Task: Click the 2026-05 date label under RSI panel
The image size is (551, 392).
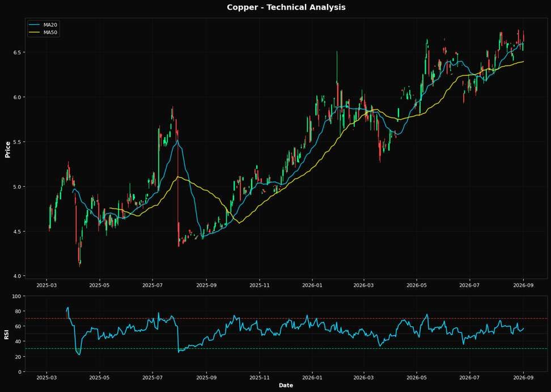Action: (417, 378)
